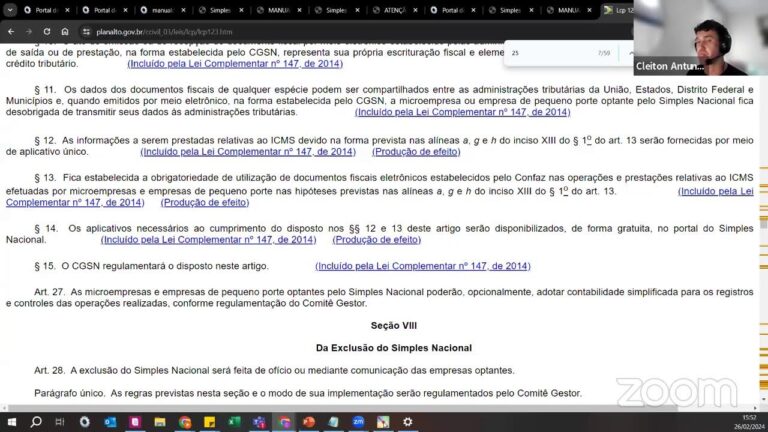
Task: Click the '§ 13.' paragraph marker
Action: [45, 177]
